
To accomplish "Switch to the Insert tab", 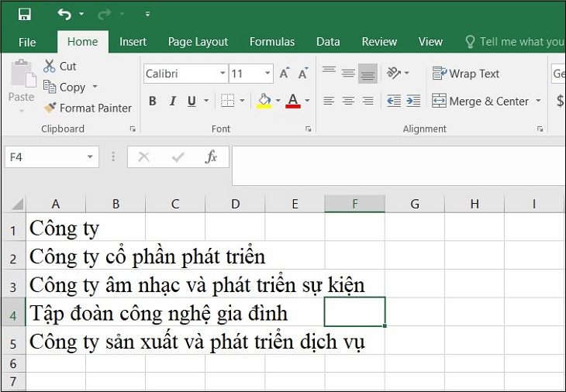I will [x=133, y=42].
